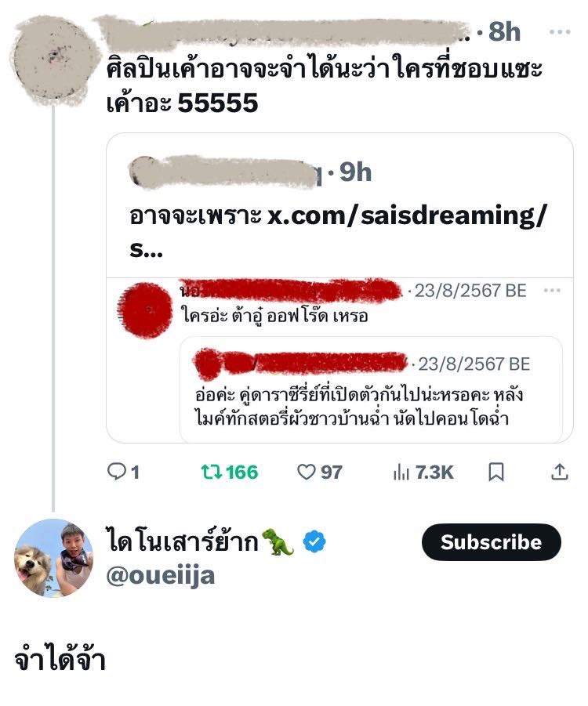Open the reply comment icon showing 1
588x706 pixels.
pos(123,472)
